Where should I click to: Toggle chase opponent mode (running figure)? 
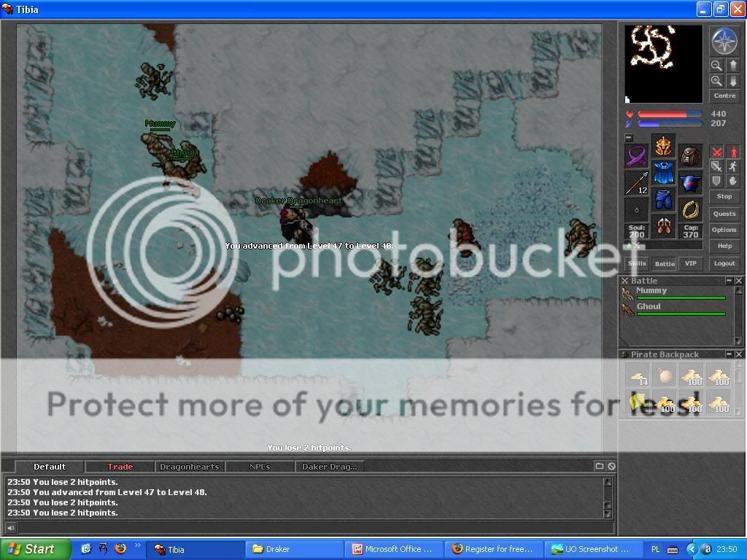click(x=733, y=166)
